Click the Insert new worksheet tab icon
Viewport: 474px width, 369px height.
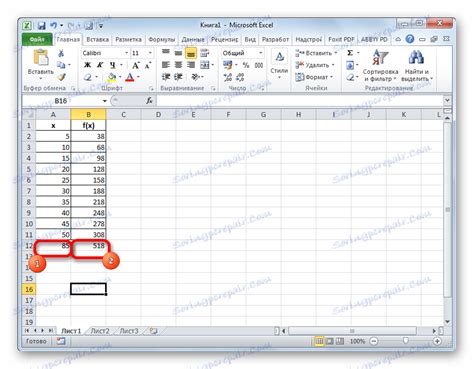(153, 331)
